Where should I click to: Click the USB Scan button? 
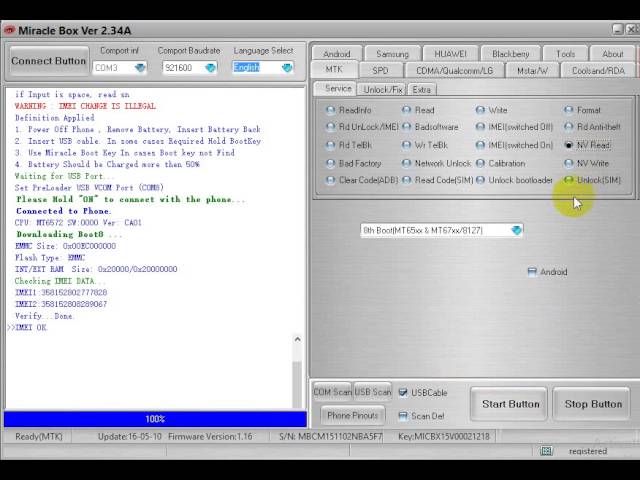(372, 392)
